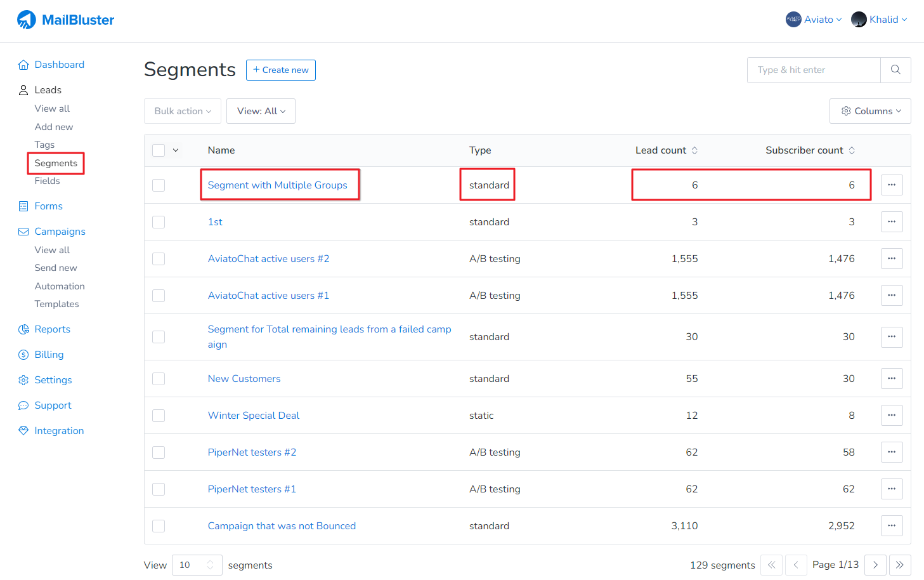The image size is (924, 580).
Task: Click the Billing dollar icon
Action: (23, 355)
